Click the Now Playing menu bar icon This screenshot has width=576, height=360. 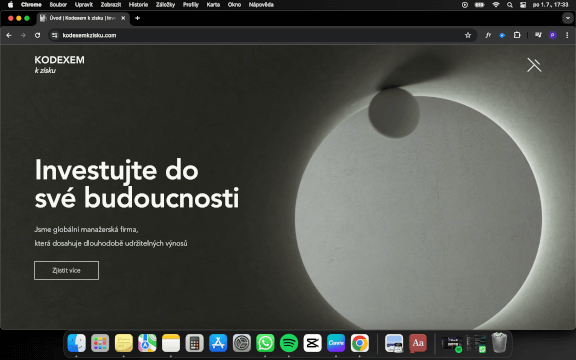(x=465, y=5)
